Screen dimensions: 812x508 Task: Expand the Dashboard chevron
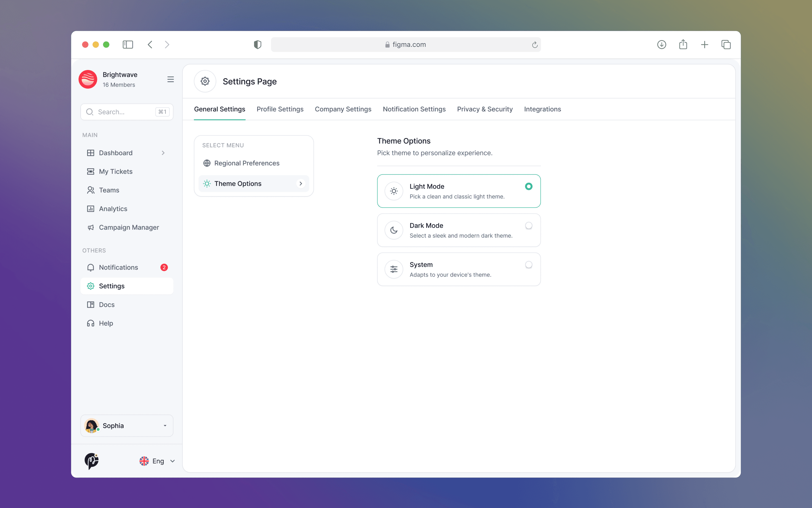(164, 153)
